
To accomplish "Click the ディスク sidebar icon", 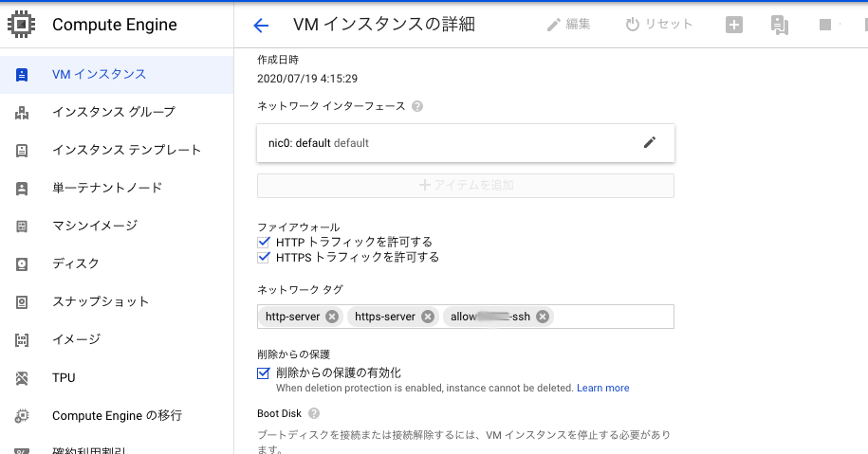I will pyautogui.click(x=22, y=264).
